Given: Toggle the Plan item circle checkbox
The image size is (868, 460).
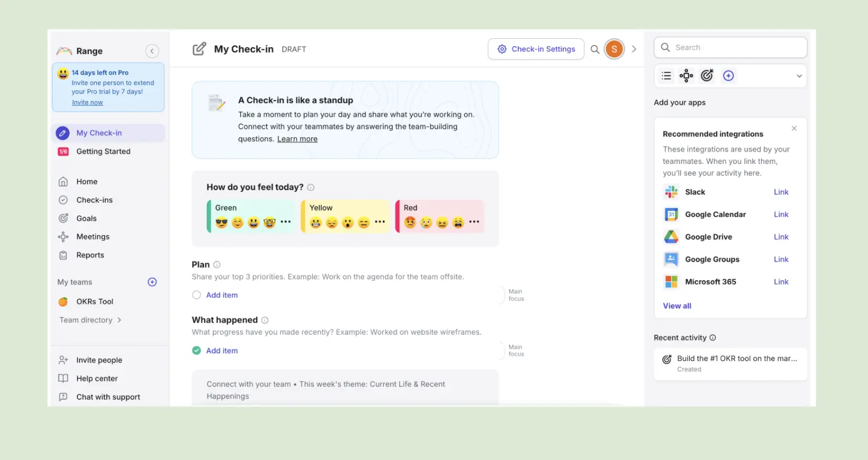Looking at the screenshot, I should tap(196, 295).
